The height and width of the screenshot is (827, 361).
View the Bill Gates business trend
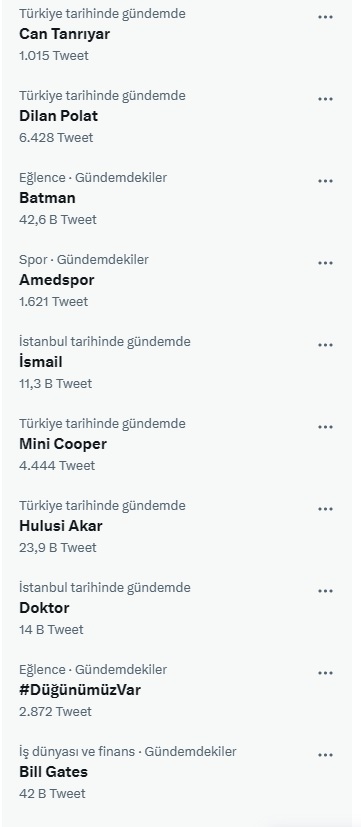coord(53,772)
